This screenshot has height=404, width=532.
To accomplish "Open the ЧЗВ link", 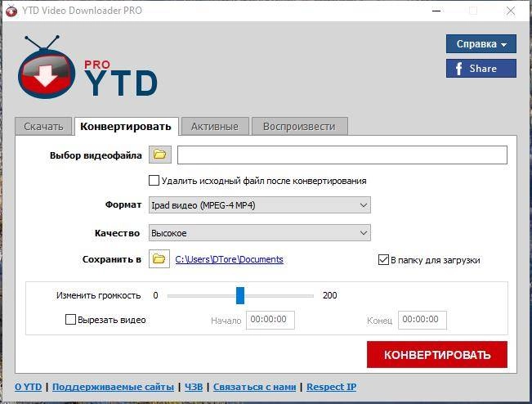I will [x=194, y=387].
